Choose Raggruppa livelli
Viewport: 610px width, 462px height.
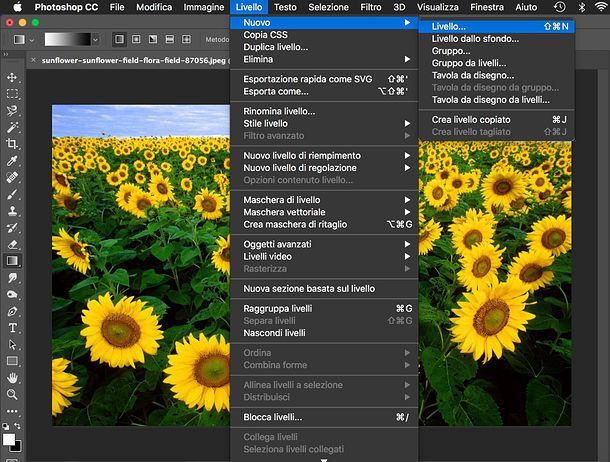coord(324,308)
